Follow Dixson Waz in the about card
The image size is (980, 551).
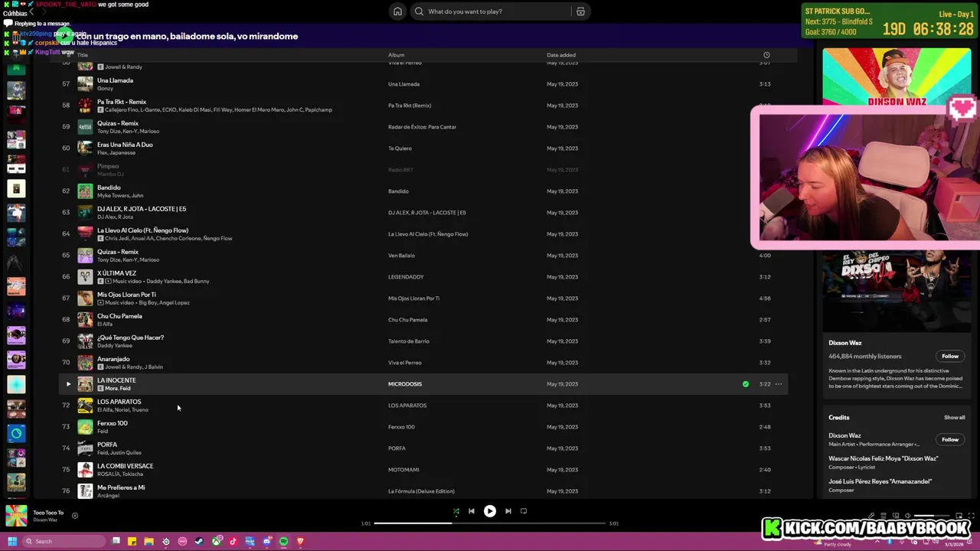[x=950, y=356]
